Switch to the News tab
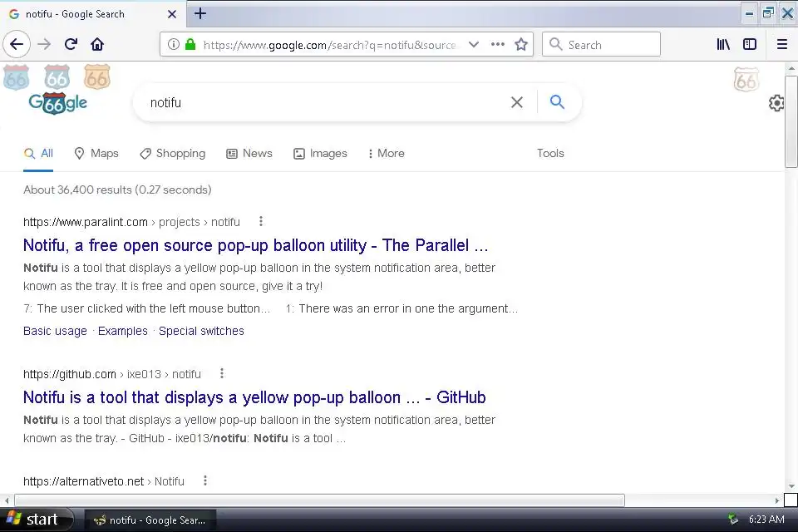Viewport: 798px width, 532px height. [249, 153]
